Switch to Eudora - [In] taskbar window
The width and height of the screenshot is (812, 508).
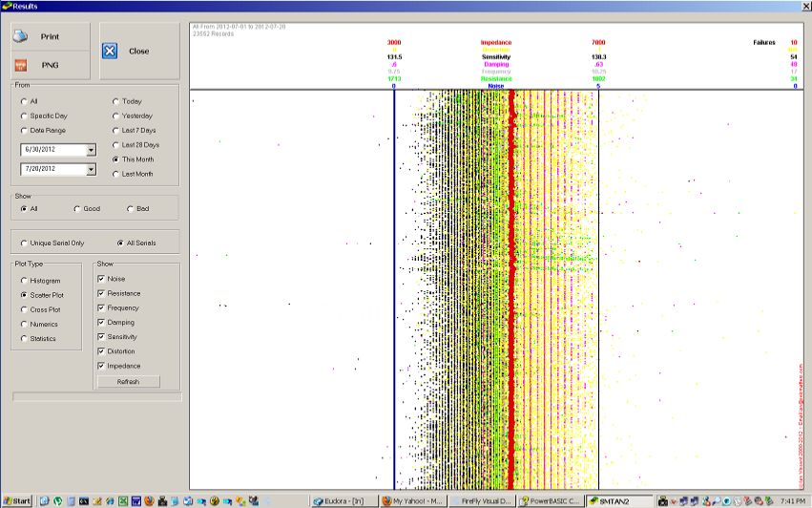344,501
